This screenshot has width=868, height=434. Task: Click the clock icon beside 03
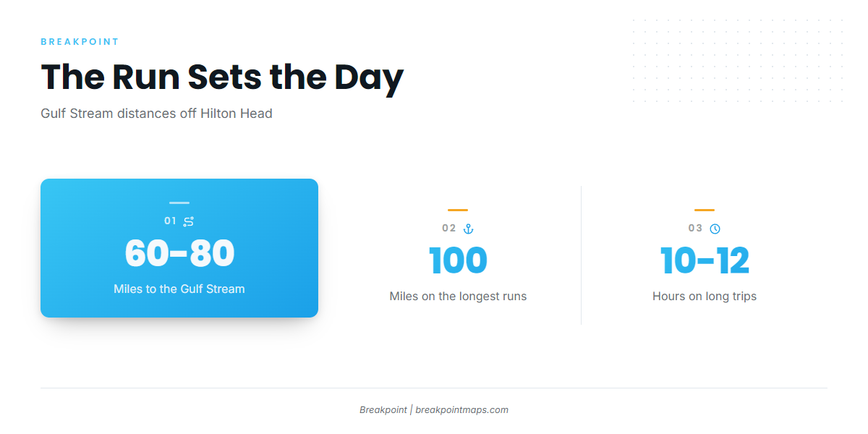pyautogui.click(x=715, y=229)
